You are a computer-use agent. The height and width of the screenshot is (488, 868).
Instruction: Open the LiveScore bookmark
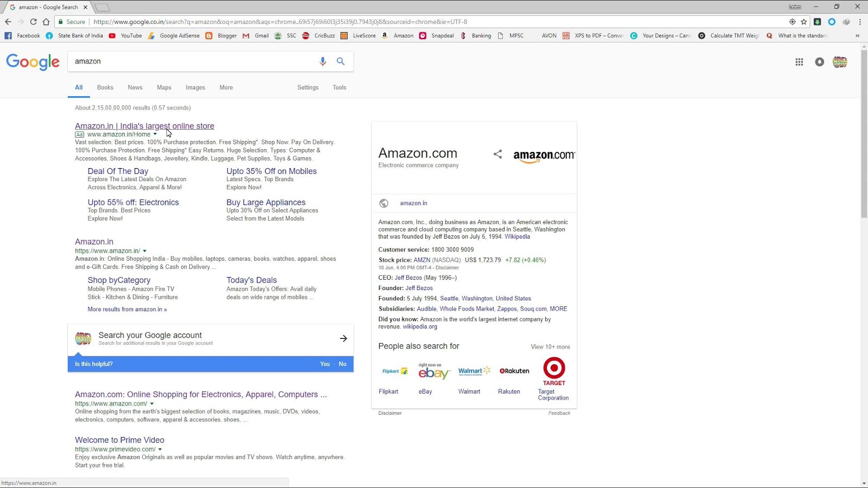[358, 36]
